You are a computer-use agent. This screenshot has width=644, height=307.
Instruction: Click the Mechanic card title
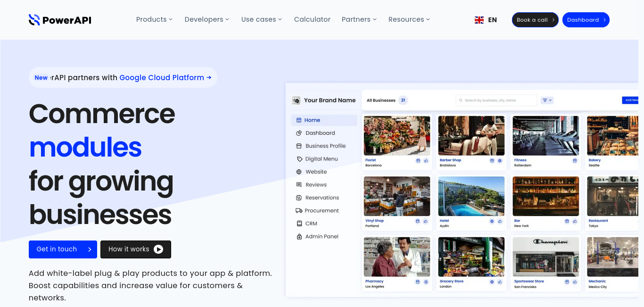point(597,282)
